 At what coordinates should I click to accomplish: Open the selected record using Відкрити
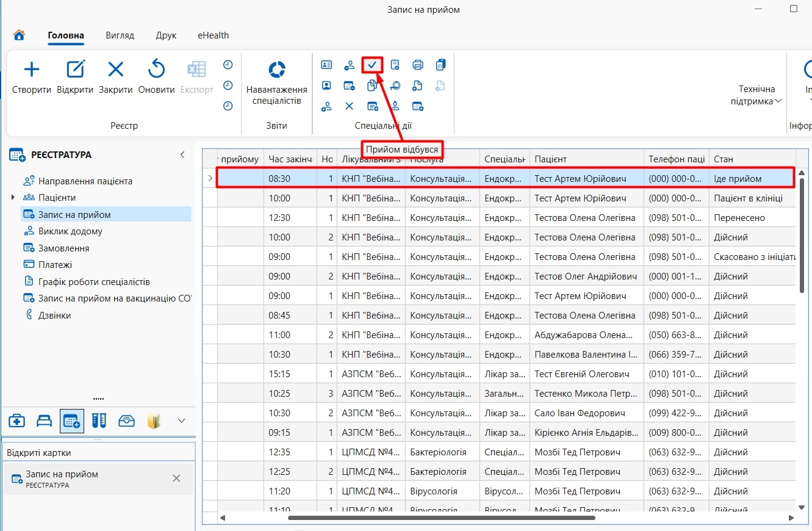(75, 77)
